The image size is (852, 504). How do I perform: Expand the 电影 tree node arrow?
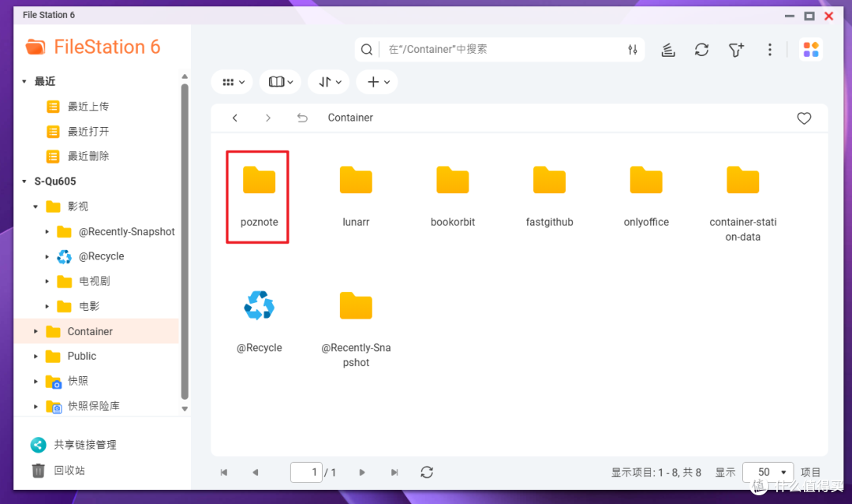click(x=47, y=306)
